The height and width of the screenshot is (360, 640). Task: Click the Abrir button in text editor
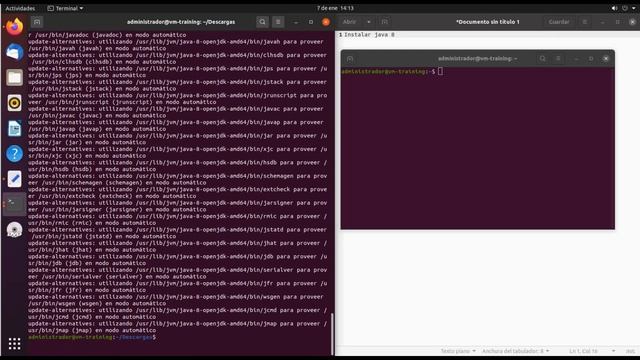[349, 22]
